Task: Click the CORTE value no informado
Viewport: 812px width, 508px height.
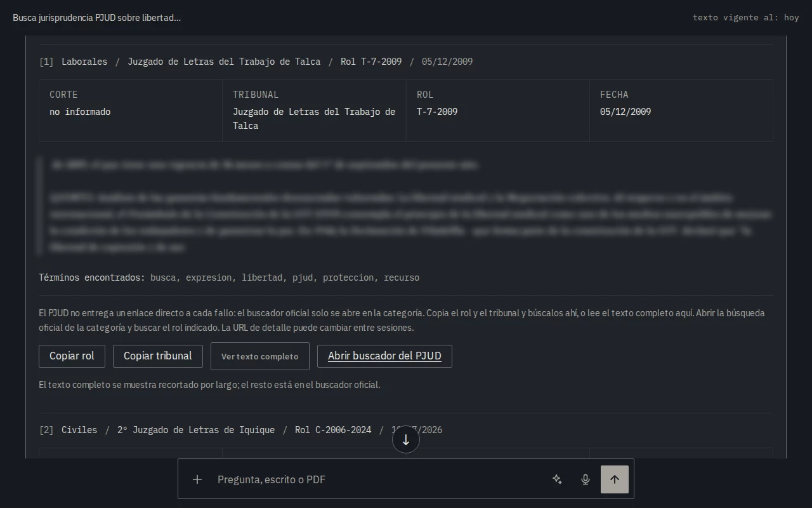Action: pos(80,112)
